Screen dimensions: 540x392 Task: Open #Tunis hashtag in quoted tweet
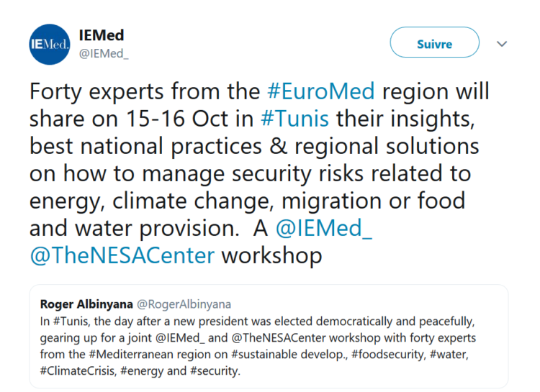tap(71, 322)
